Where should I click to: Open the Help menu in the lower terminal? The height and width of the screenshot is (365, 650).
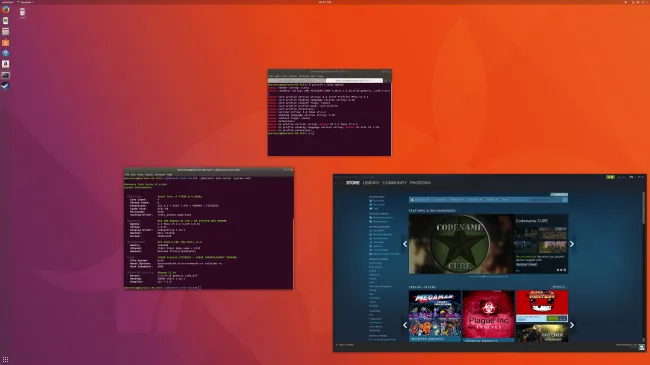tap(169, 174)
